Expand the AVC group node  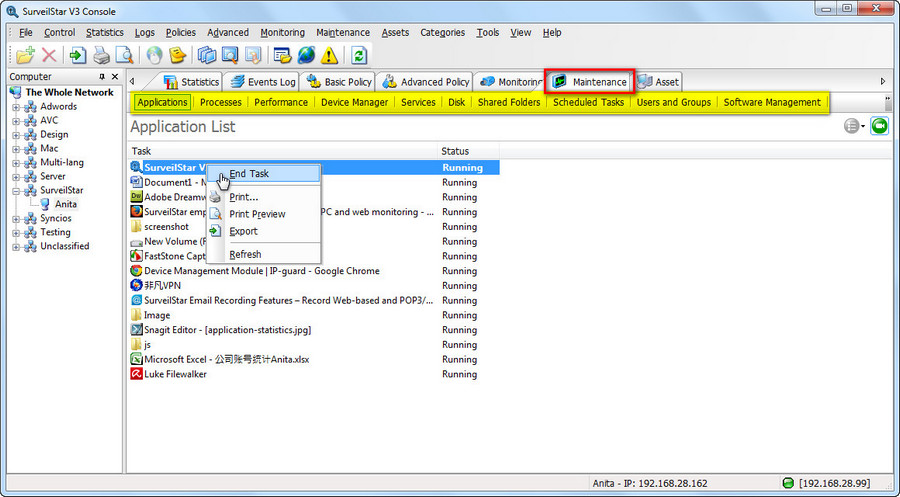(17, 121)
